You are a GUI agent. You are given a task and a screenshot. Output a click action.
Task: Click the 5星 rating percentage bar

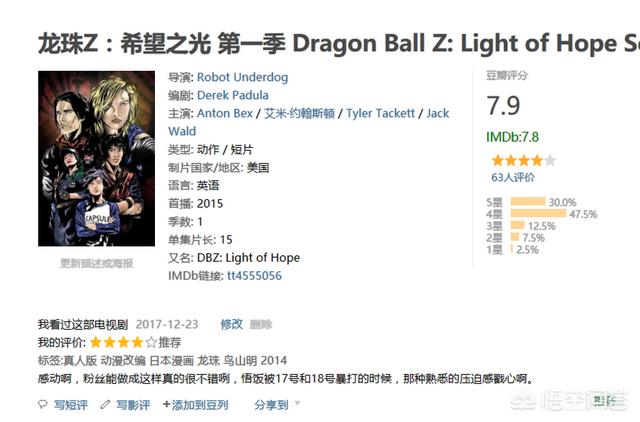(x=527, y=202)
